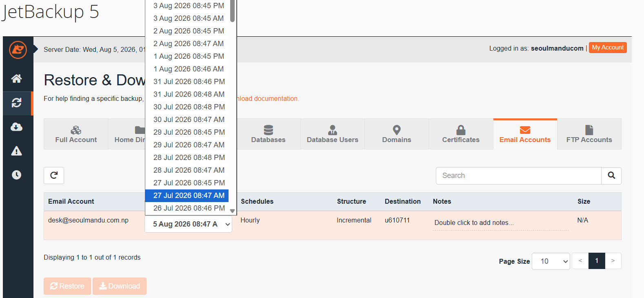Open the Page Size dropdown

[551, 261]
